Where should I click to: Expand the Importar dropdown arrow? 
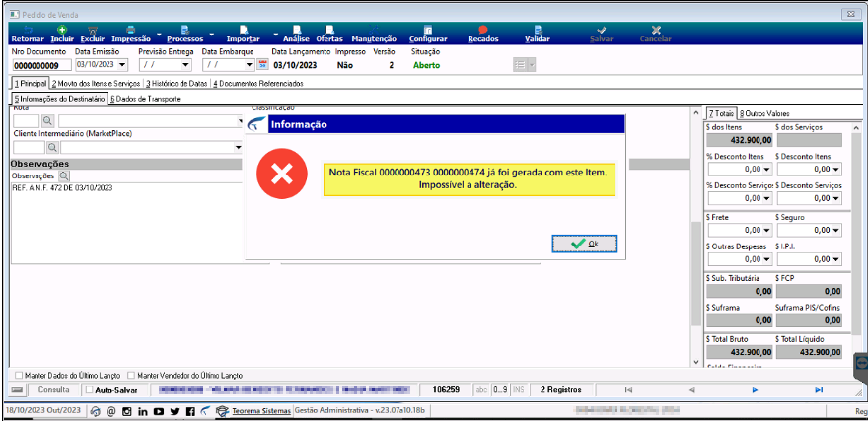pyautogui.click(x=275, y=34)
